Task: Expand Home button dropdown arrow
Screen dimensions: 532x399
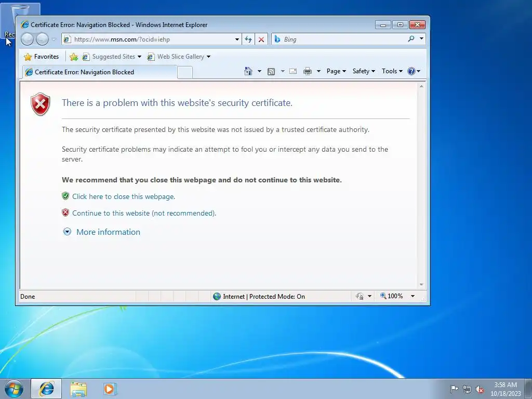Action: tap(260, 71)
